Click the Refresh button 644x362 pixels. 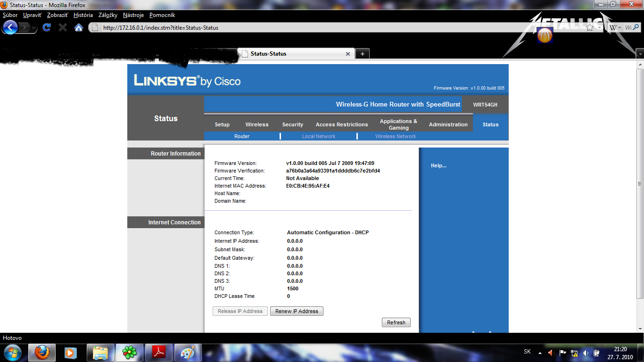pos(396,322)
